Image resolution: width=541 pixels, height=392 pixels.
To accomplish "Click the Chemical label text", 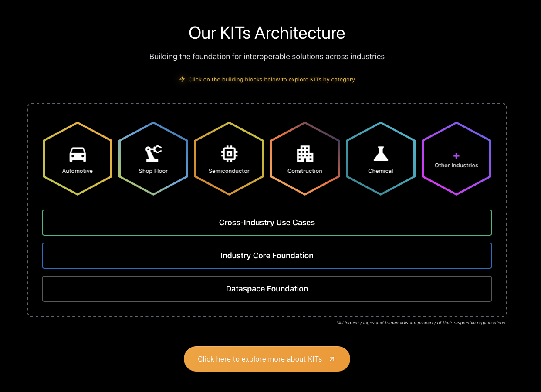I will point(381,171).
